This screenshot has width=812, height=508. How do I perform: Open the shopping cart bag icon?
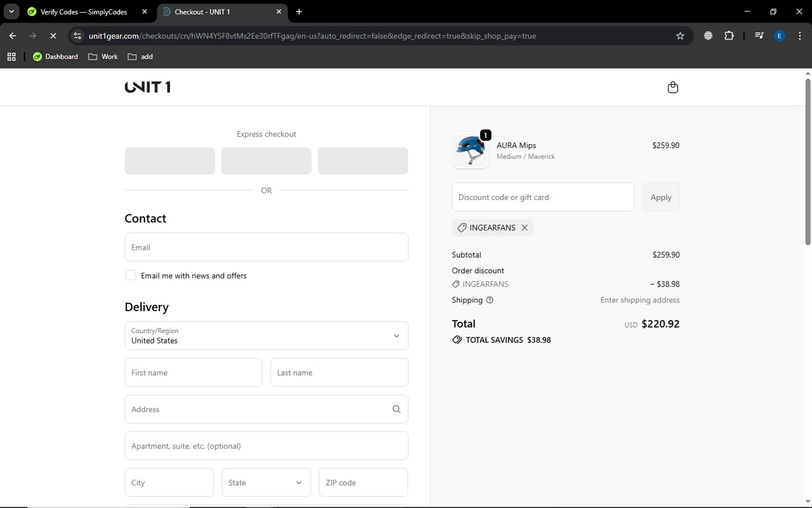pos(673,87)
